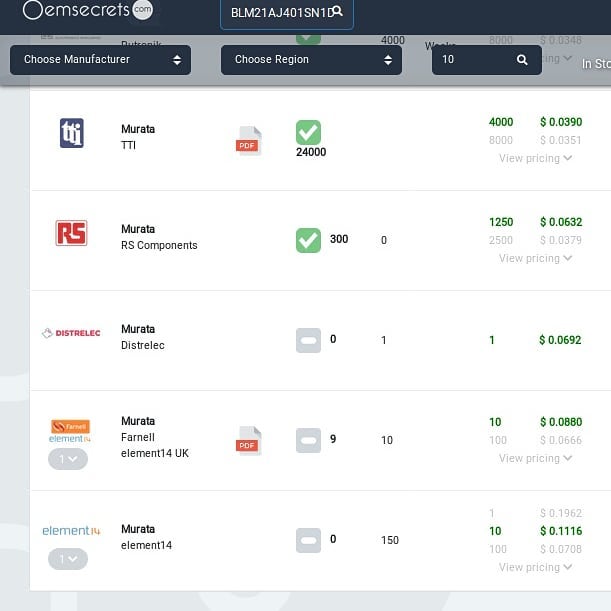Click the grey stock indicator for Distrelec
611x611 pixels.
308,341
